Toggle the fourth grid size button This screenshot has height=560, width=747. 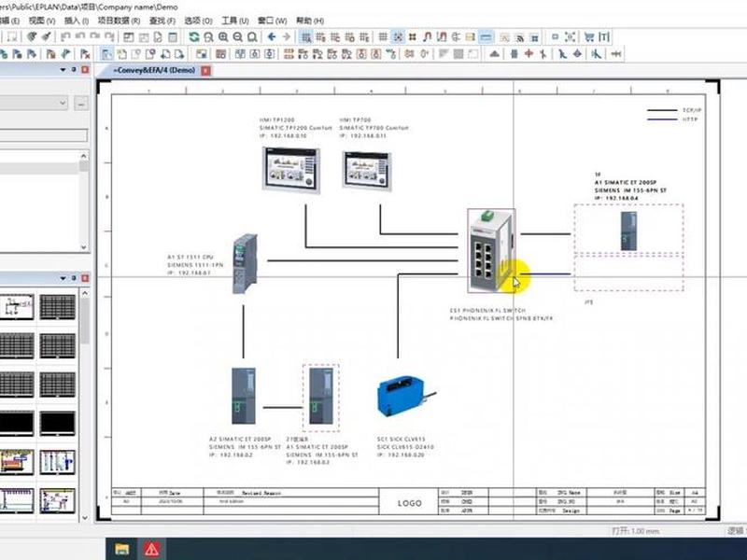[349, 37]
